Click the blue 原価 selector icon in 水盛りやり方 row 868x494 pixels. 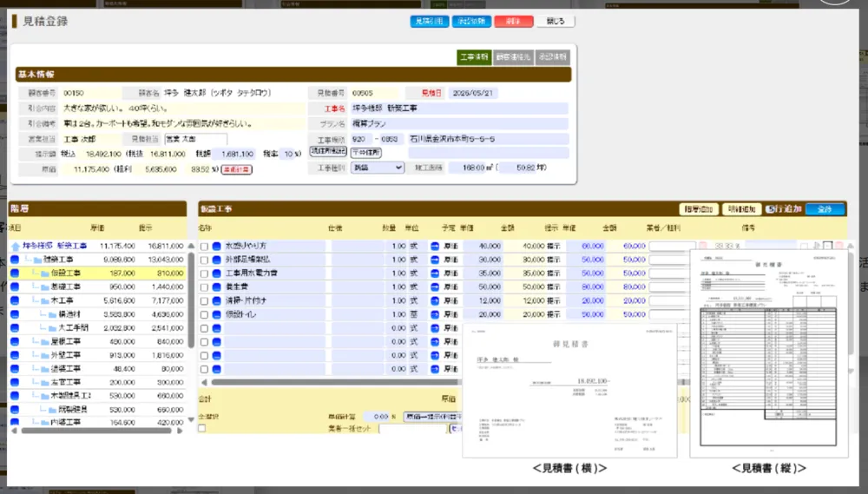coord(435,246)
